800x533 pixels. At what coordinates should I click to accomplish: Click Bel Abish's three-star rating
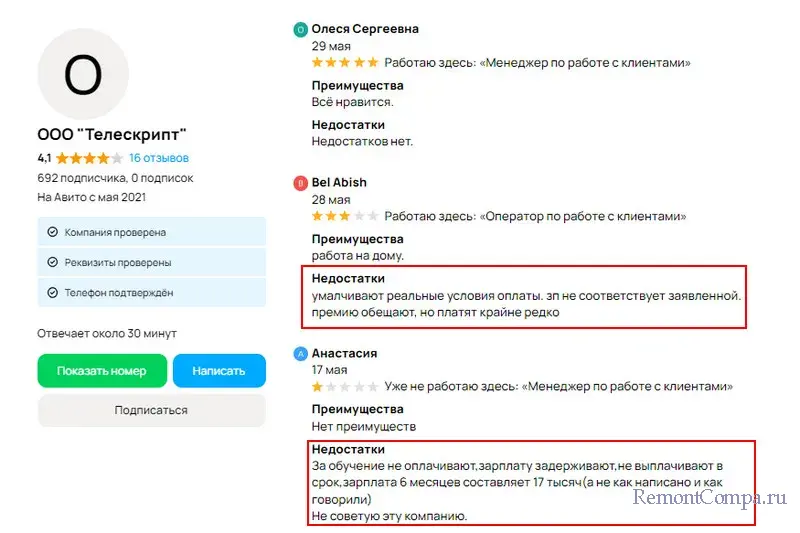tap(345, 216)
